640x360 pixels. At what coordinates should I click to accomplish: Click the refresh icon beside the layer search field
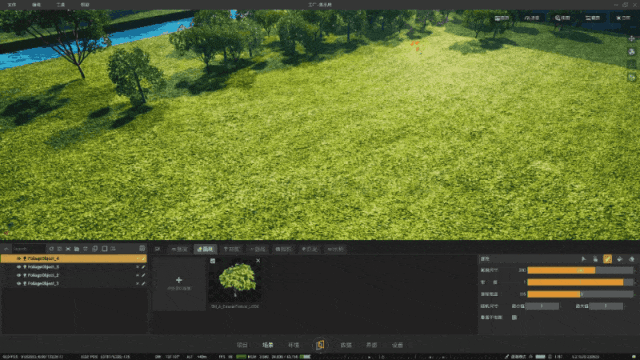pos(51,249)
